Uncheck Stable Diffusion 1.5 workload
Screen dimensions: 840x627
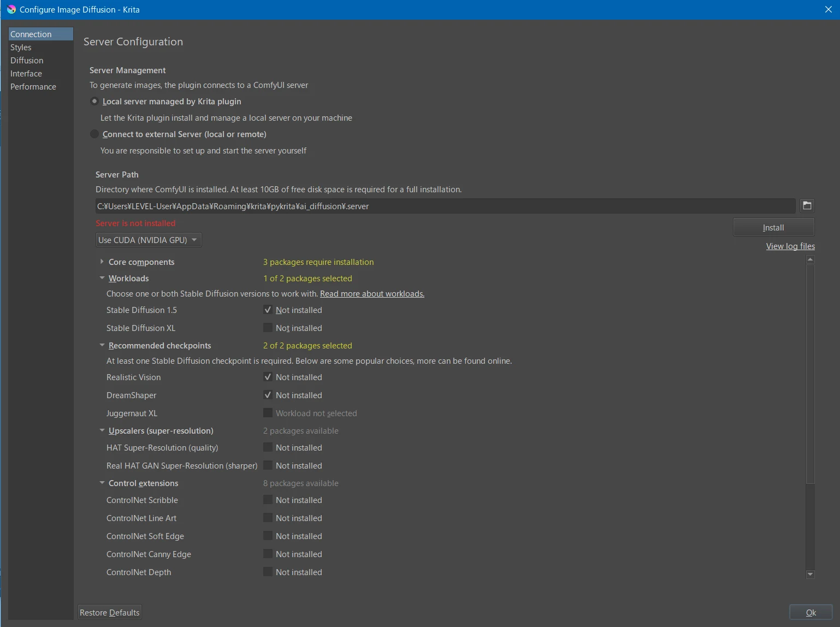[268, 310]
